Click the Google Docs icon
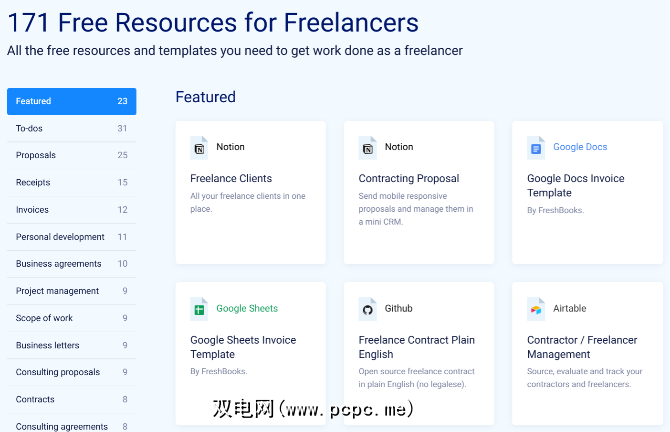 (x=536, y=148)
